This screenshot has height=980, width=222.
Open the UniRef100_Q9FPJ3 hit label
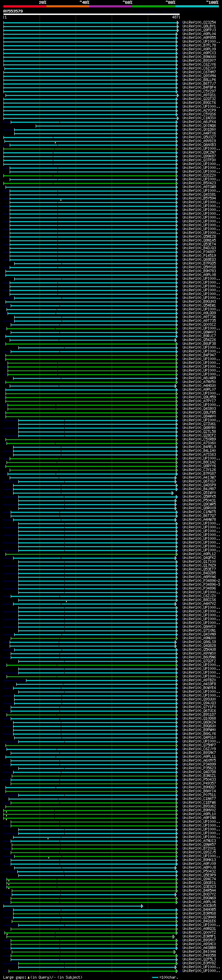(x=199, y=30)
